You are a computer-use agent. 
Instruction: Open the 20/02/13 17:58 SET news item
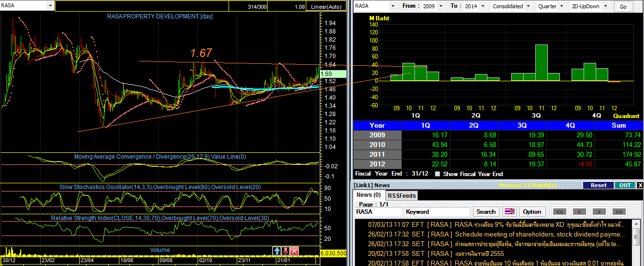point(436,253)
